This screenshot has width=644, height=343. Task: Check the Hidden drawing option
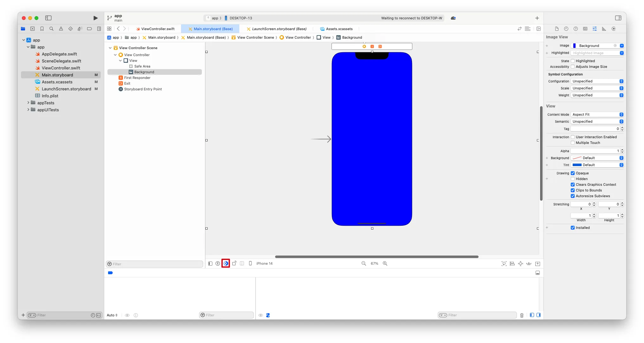(573, 179)
